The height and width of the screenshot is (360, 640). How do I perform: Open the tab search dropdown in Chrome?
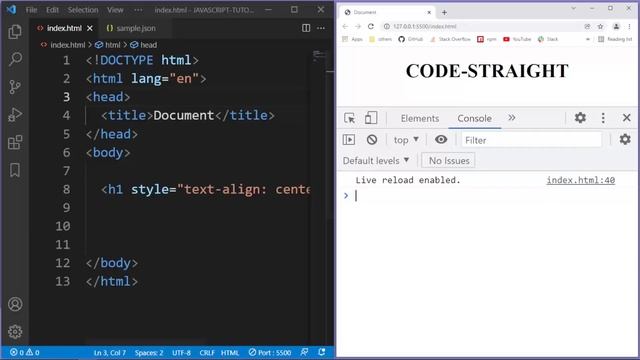tap(573, 9)
